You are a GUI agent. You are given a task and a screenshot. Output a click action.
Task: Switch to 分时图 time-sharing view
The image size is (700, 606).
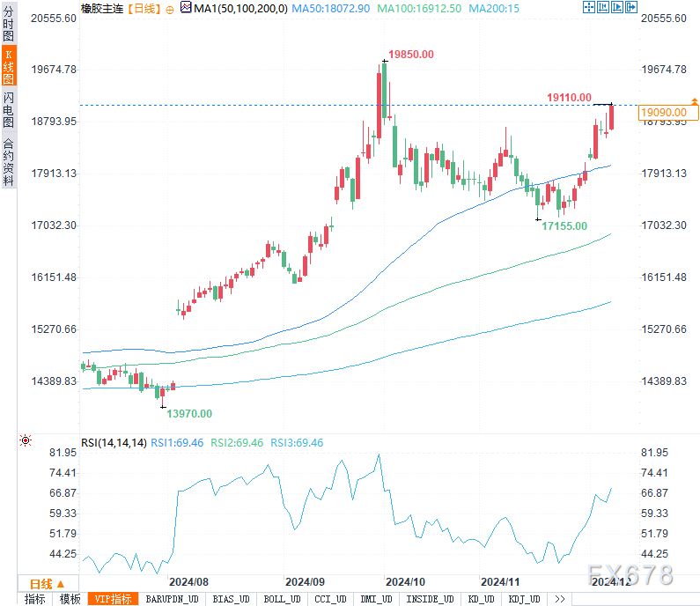[8, 24]
